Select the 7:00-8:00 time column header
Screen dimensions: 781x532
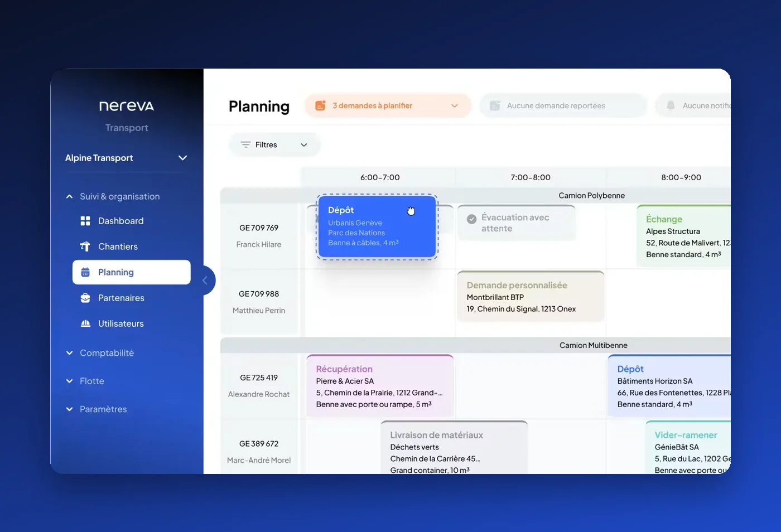[x=531, y=177]
